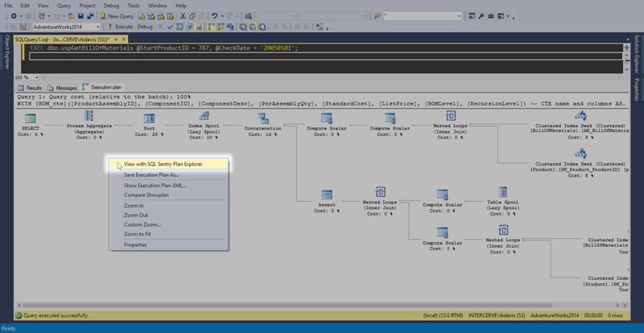
Task: Click the Assert operator icon
Action: (x=326, y=195)
